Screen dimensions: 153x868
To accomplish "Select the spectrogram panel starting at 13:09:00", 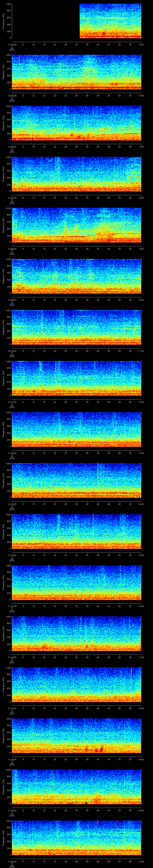I will (x=77, y=276).
